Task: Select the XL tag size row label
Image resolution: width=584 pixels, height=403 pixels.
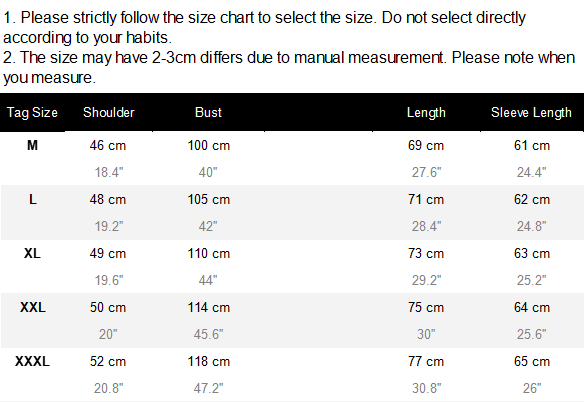Action: pos(32,253)
